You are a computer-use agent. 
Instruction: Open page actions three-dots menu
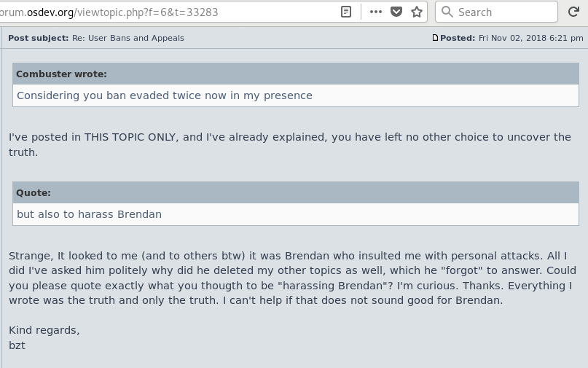click(x=375, y=12)
